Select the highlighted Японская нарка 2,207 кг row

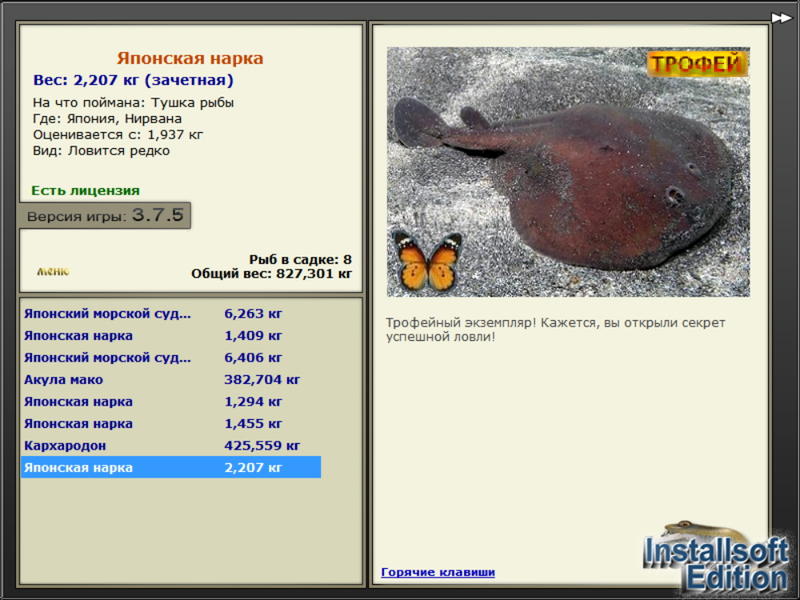[x=171, y=467]
